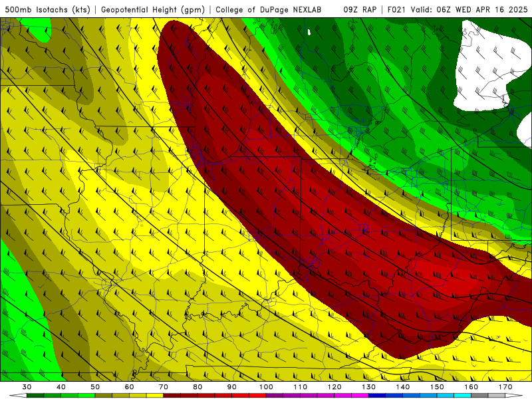Click the 'College of DuPage NEXLAB' label
532x399 pixels.
click(269, 9)
